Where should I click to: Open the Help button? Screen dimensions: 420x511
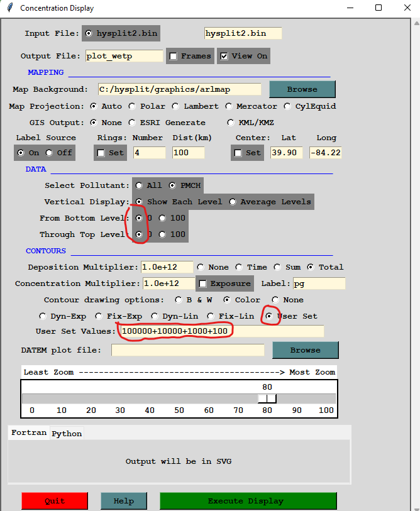pyautogui.click(x=124, y=501)
